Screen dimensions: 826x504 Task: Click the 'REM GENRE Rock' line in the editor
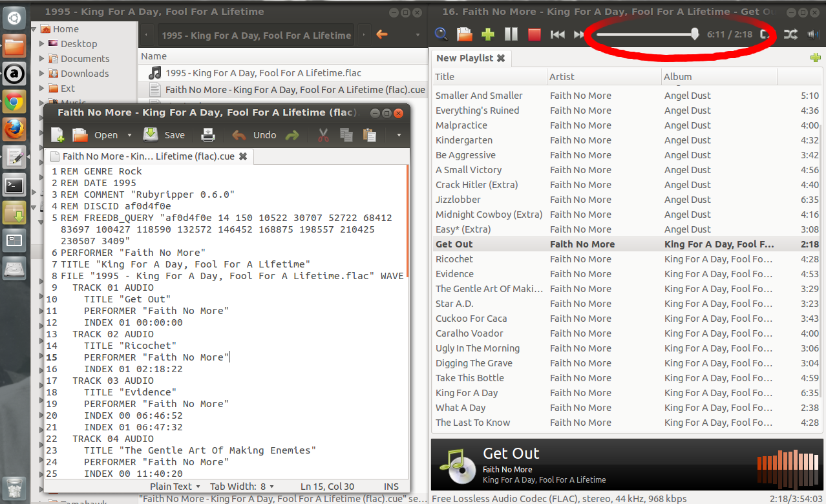[x=101, y=171]
